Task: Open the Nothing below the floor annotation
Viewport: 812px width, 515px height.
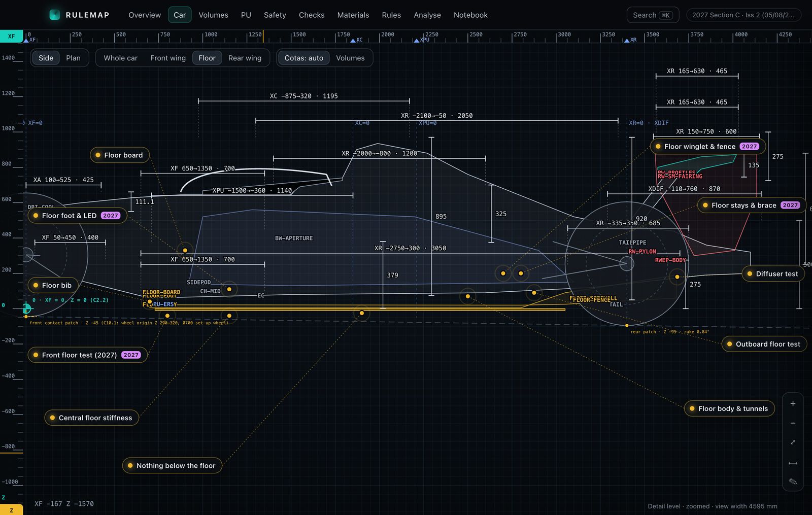Action: (172, 465)
